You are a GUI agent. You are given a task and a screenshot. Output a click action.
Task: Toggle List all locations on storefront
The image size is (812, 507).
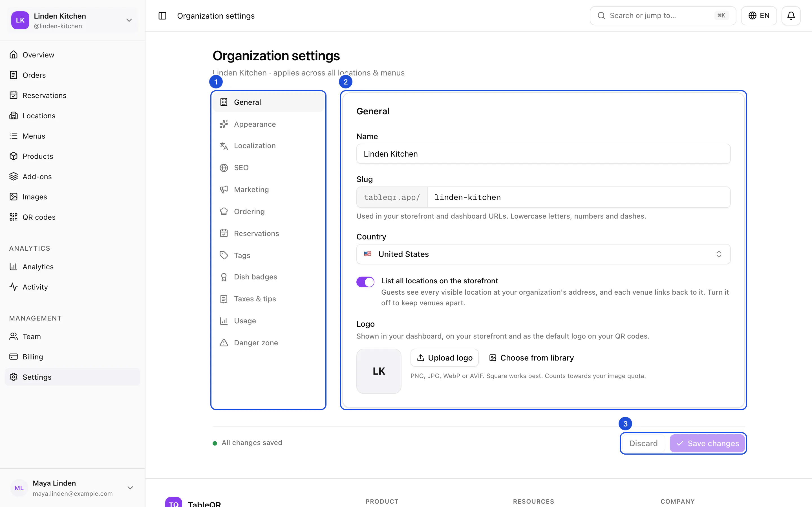[x=365, y=282]
